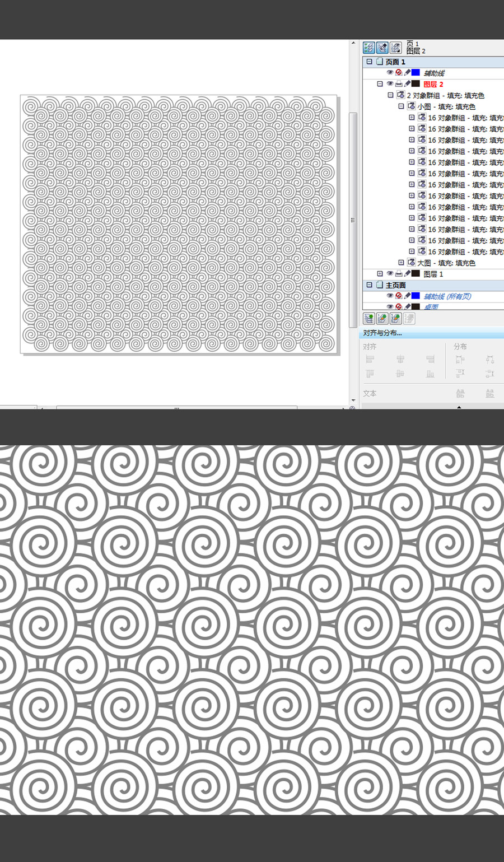
Task: Toggle the printer icon of 图层 2
Action: [x=399, y=83]
